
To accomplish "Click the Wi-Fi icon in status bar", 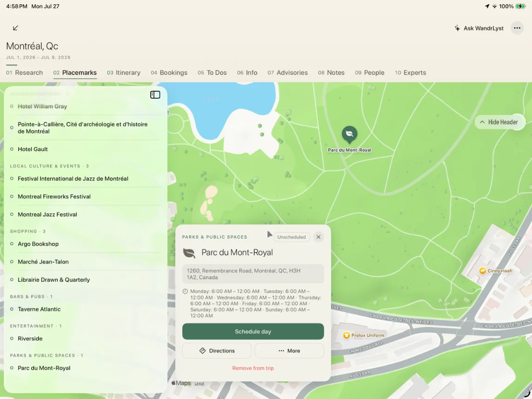I will click(x=495, y=6).
